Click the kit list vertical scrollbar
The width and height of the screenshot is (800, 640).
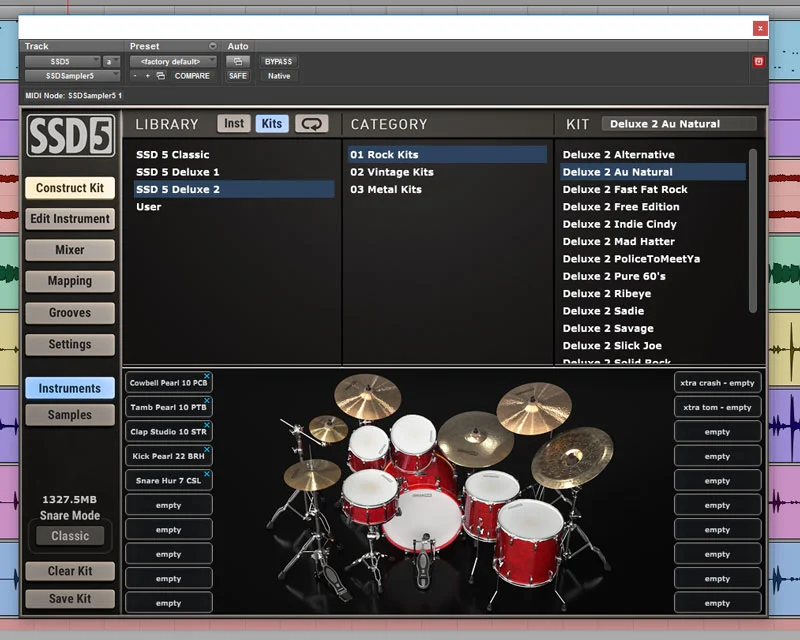(x=753, y=231)
